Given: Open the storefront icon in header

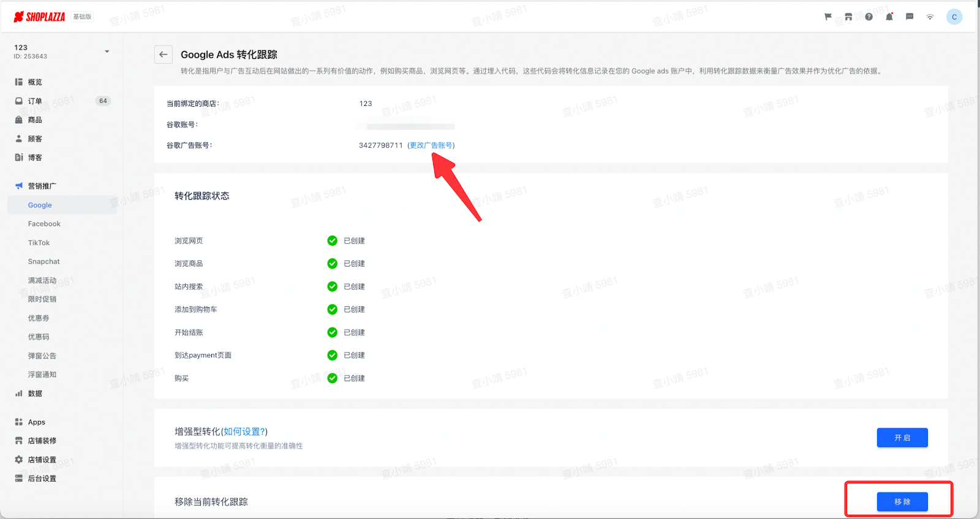Looking at the screenshot, I should [848, 17].
